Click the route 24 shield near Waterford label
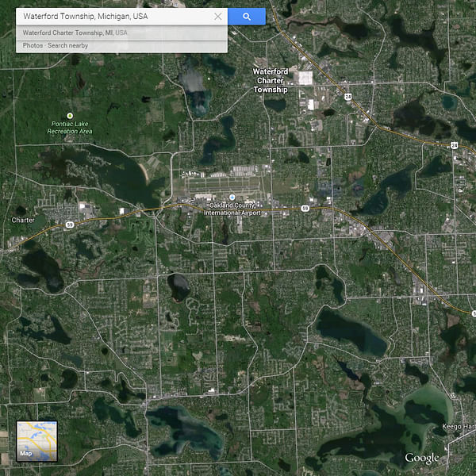The width and height of the screenshot is (476, 476). click(347, 98)
